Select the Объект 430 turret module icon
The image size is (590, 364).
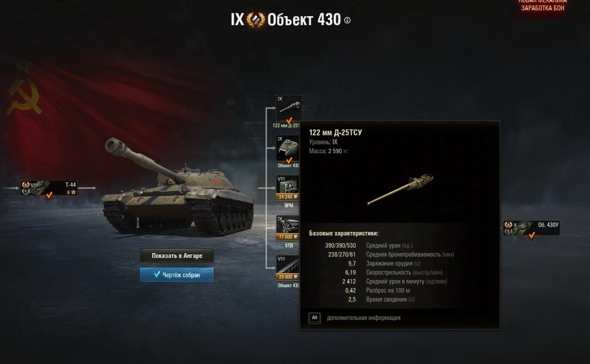pyautogui.click(x=289, y=148)
